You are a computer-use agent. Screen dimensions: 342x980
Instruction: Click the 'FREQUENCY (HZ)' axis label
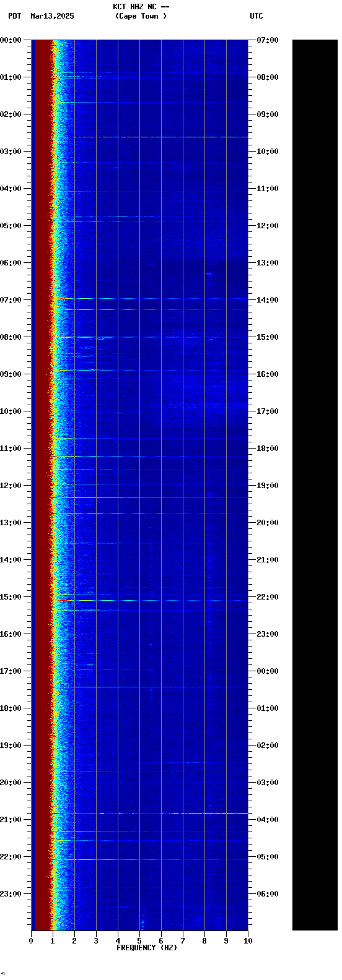coord(147,947)
